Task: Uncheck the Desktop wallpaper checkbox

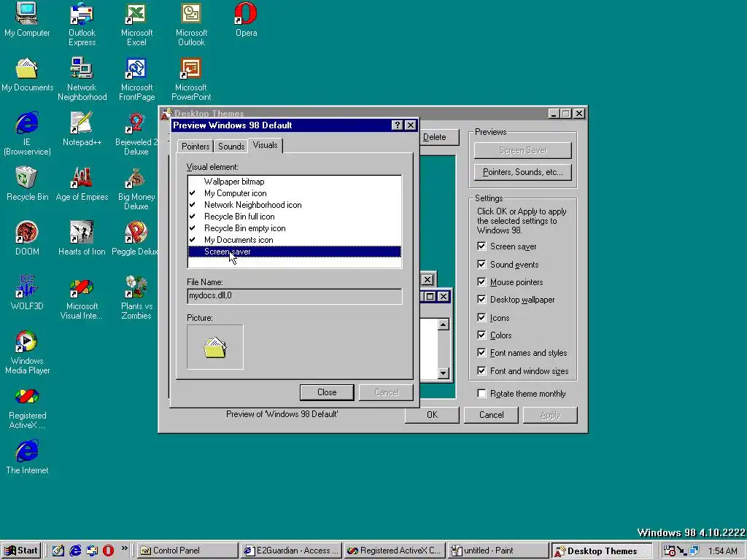Action: point(481,300)
